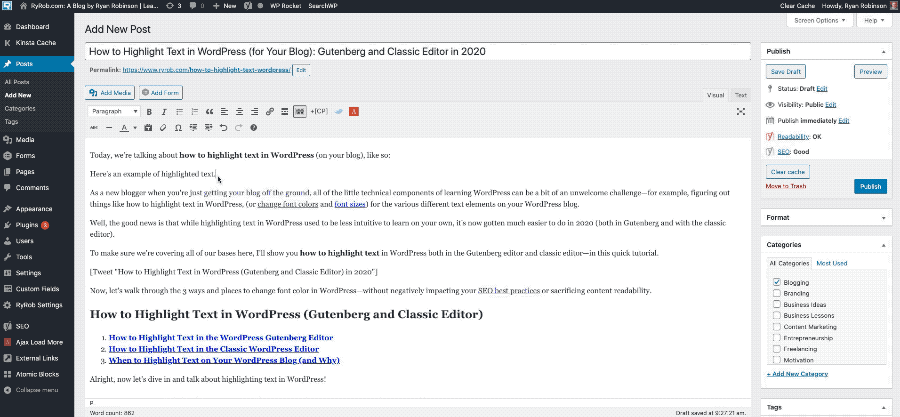This screenshot has width=900, height=417.
Task: Collapse the Publish panel
Action: [883, 52]
